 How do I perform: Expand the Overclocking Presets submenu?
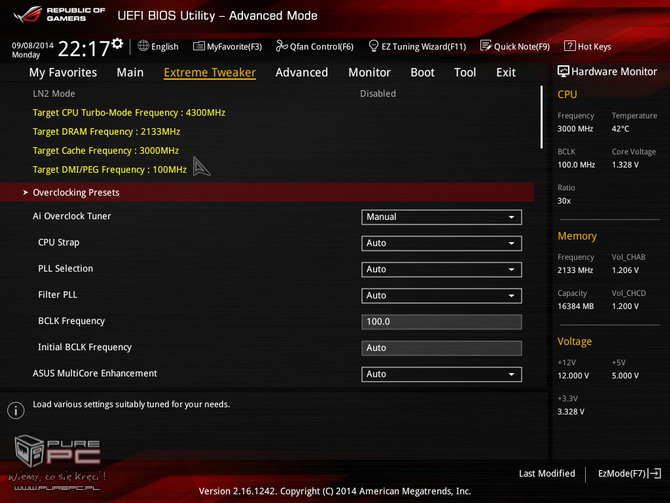267,192
